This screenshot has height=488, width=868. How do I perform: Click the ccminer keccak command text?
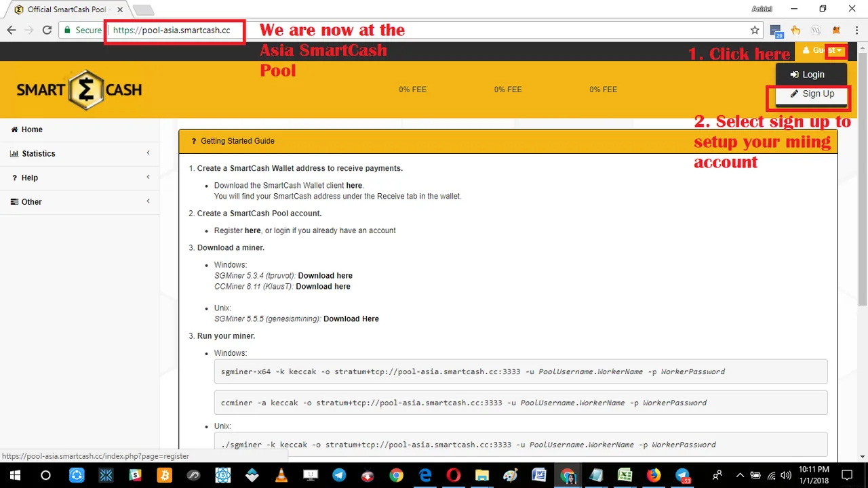pyautogui.click(x=464, y=403)
